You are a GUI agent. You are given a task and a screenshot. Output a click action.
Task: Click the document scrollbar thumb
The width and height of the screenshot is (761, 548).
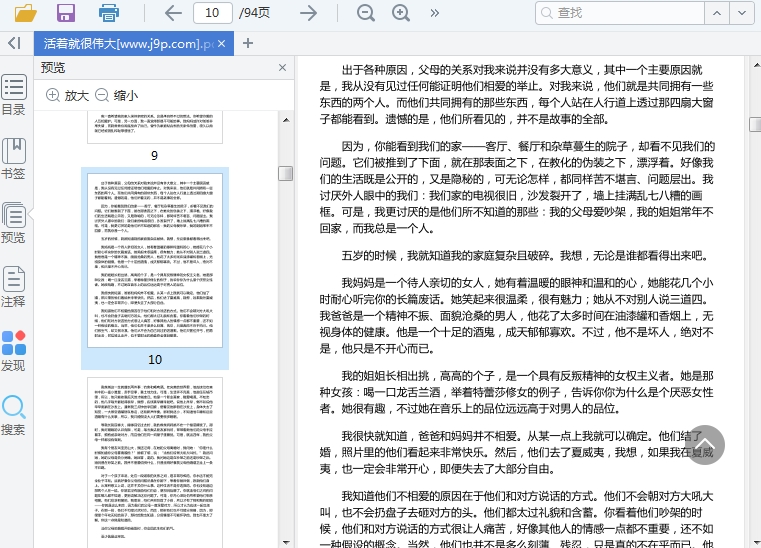pyautogui.click(x=756, y=124)
